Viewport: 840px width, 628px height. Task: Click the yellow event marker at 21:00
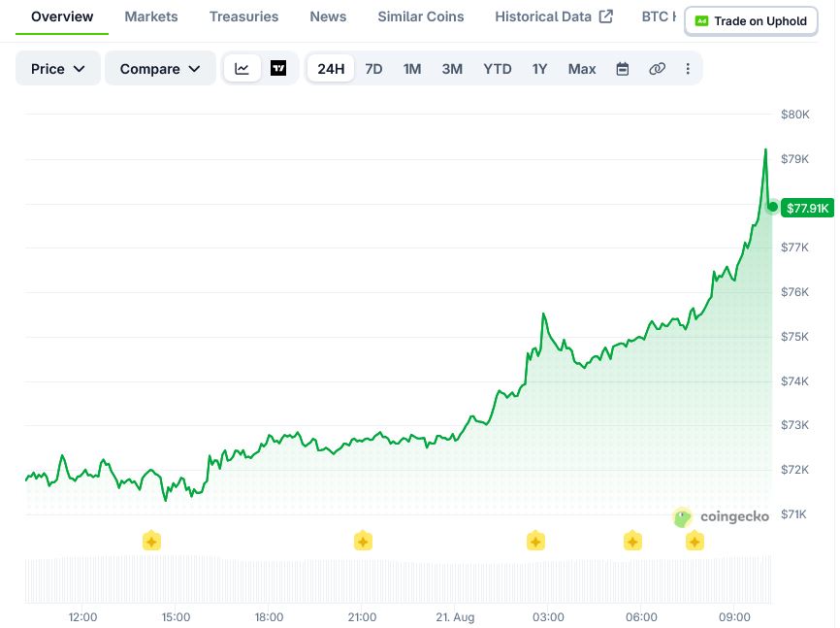coord(363,541)
